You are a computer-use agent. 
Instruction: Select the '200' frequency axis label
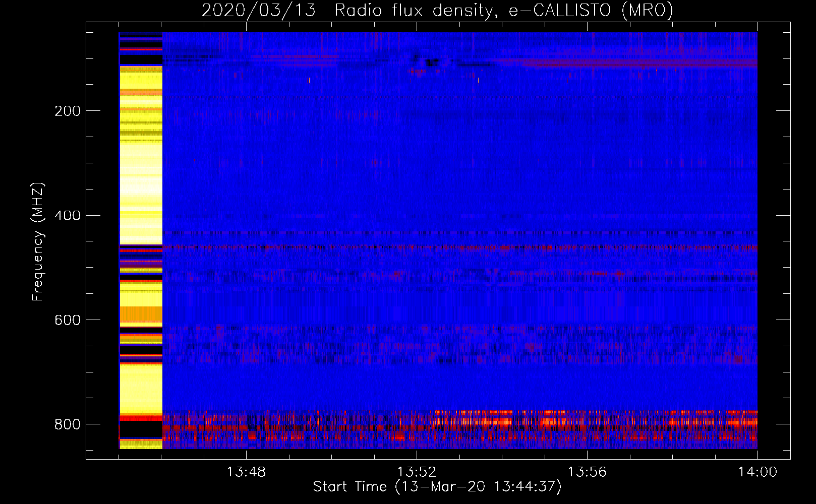(x=67, y=111)
